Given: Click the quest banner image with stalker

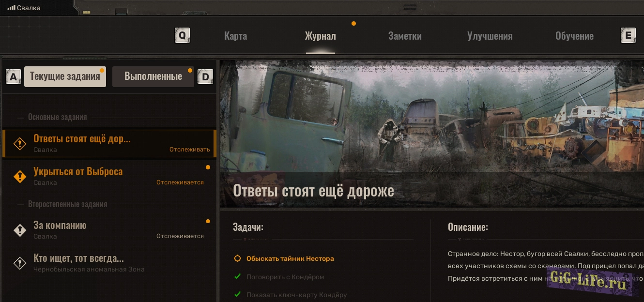Looking at the screenshot, I should pos(431,126).
